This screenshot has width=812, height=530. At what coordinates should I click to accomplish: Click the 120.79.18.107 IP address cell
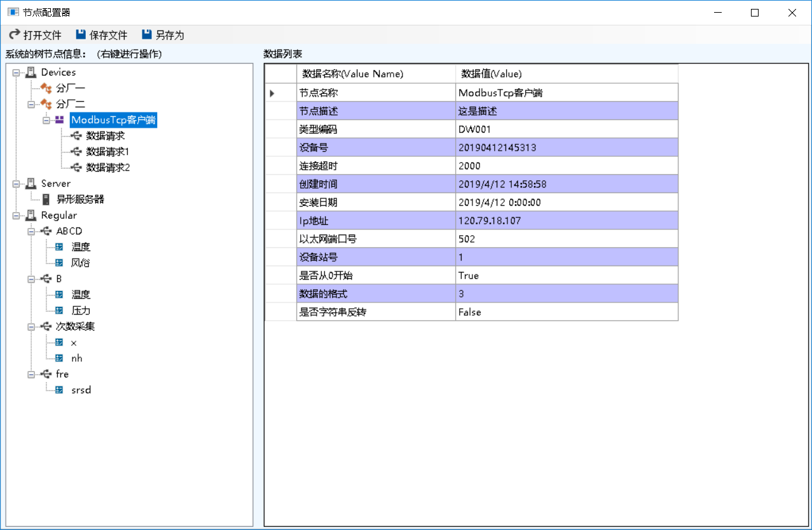[x=567, y=221]
